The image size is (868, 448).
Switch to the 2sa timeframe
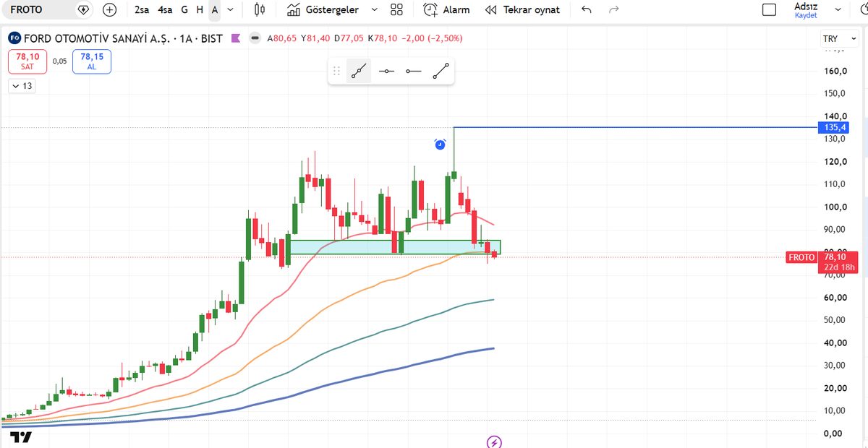pos(142,10)
